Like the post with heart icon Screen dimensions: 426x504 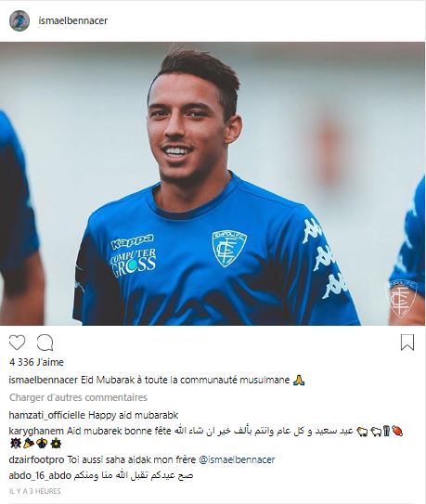(17, 342)
